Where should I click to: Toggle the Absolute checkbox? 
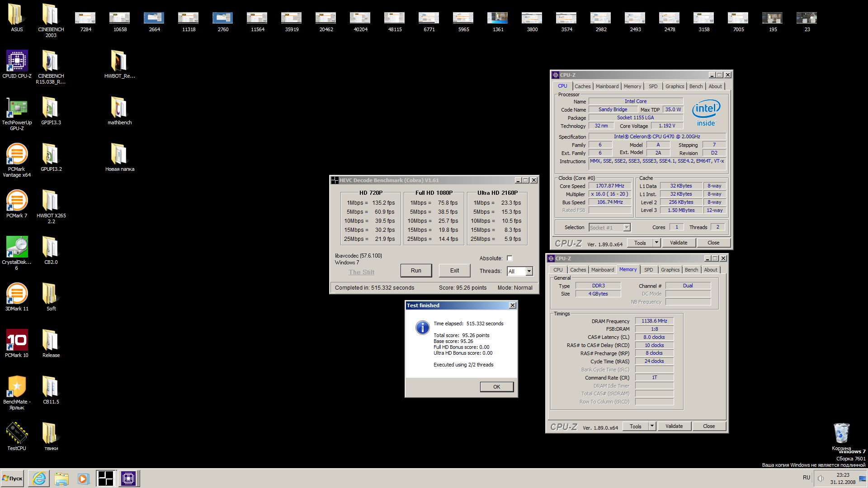coord(509,258)
